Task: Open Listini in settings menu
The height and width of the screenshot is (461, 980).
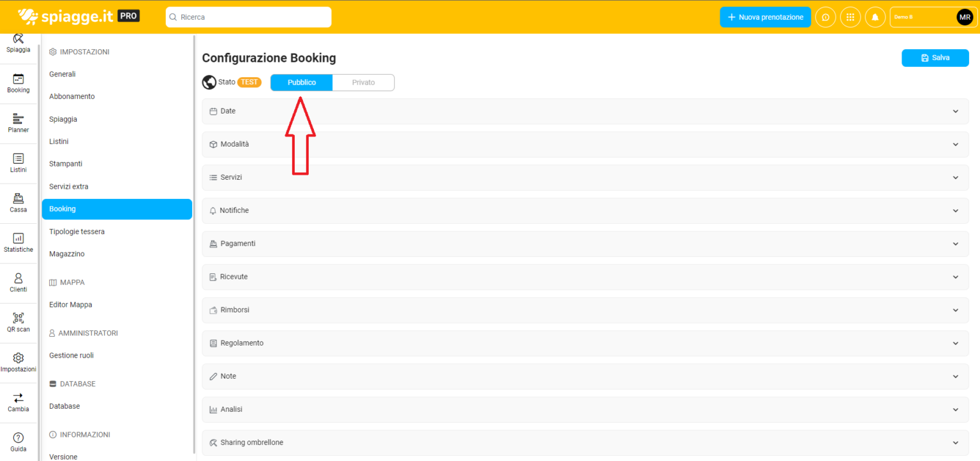Action: point(59,142)
